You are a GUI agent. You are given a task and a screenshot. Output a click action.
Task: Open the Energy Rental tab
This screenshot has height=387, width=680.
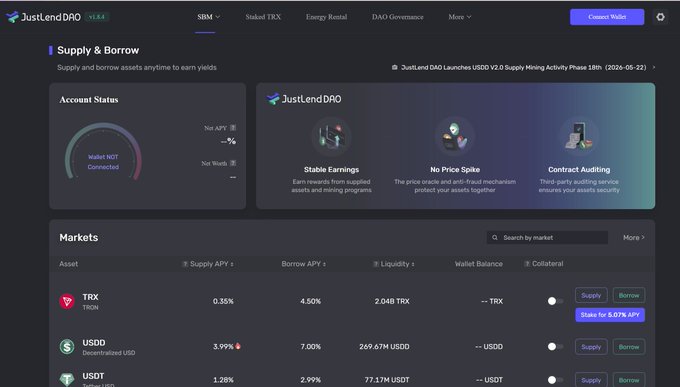point(326,17)
